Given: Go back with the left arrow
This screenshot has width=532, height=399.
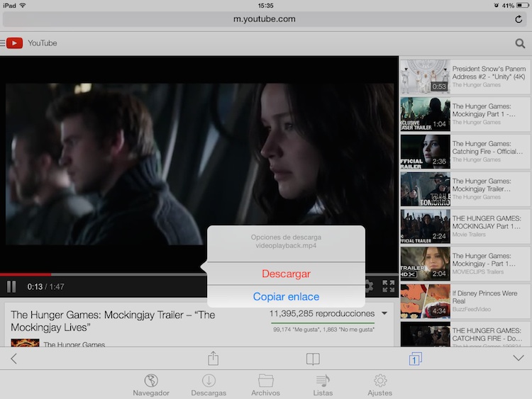Looking at the screenshot, I should (x=14, y=359).
